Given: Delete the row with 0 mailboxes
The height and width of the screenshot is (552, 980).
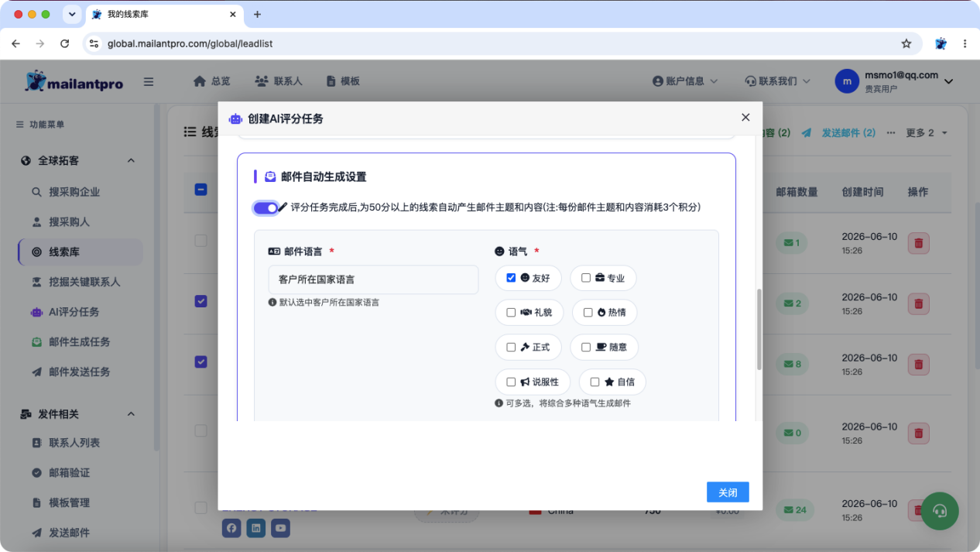Looking at the screenshot, I should pos(918,434).
